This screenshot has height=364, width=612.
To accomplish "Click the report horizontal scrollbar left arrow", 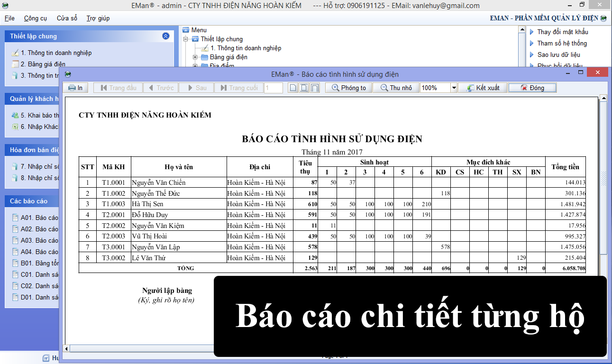I will click(x=67, y=348).
